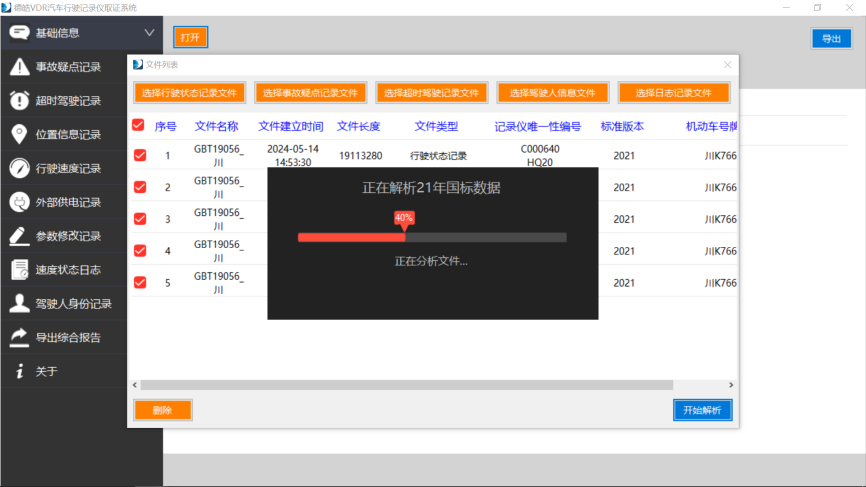Image resolution: width=866 pixels, height=487 pixels.
Task: Maximize the VDR application window
Action: [x=817, y=8]
